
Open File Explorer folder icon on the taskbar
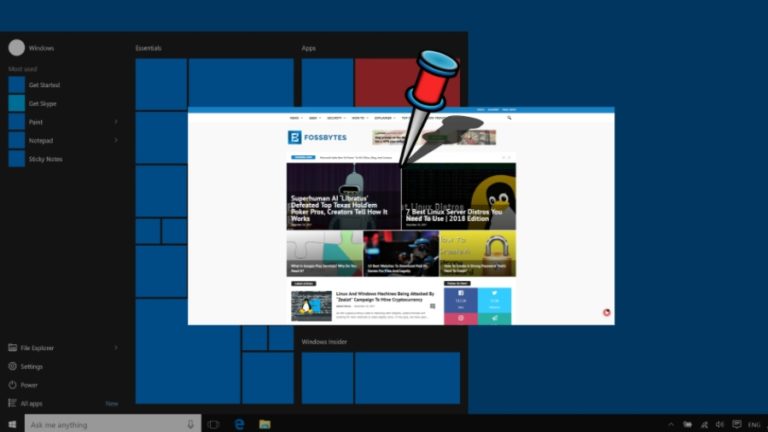[265, 424]
